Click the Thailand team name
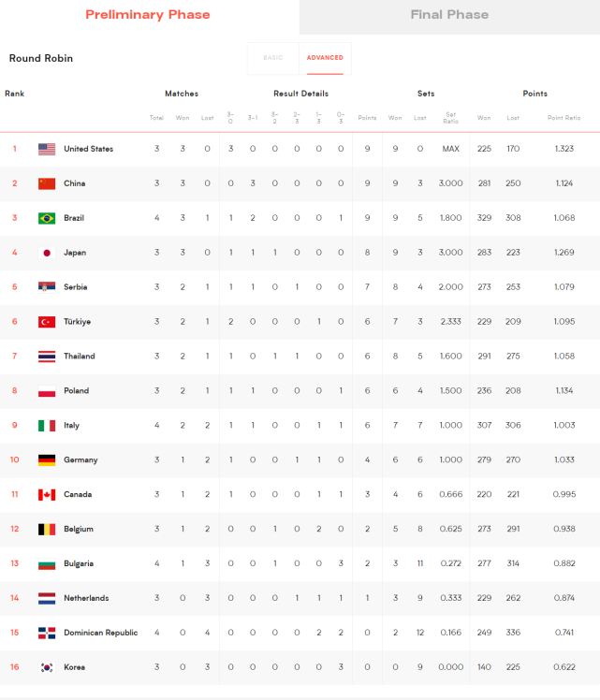Viewport: 600px width, 700px height. click(80, 356)
